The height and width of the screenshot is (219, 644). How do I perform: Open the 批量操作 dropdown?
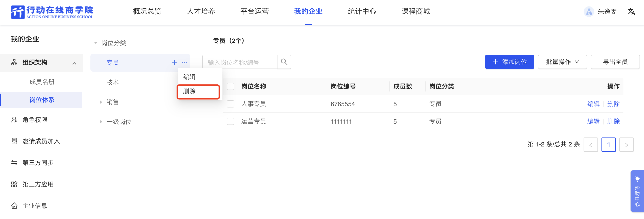[x=562, y=62]
